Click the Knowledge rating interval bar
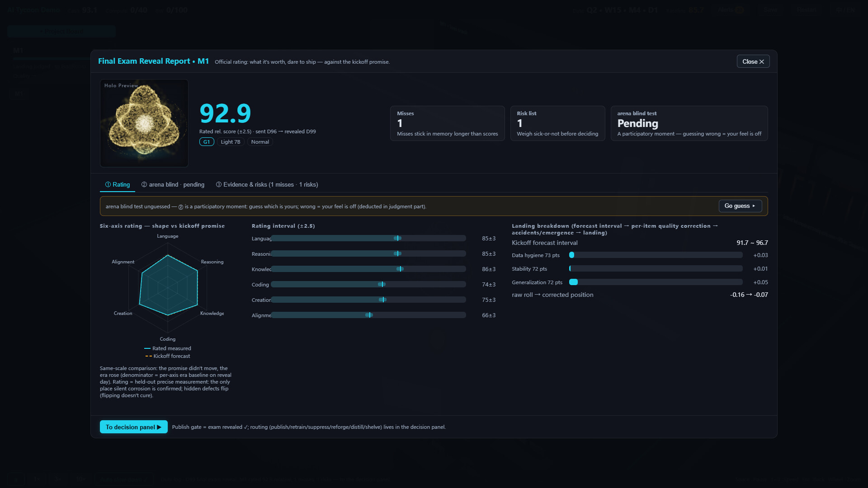This screenshot has height=488, width=868. (x=368, y=269)
